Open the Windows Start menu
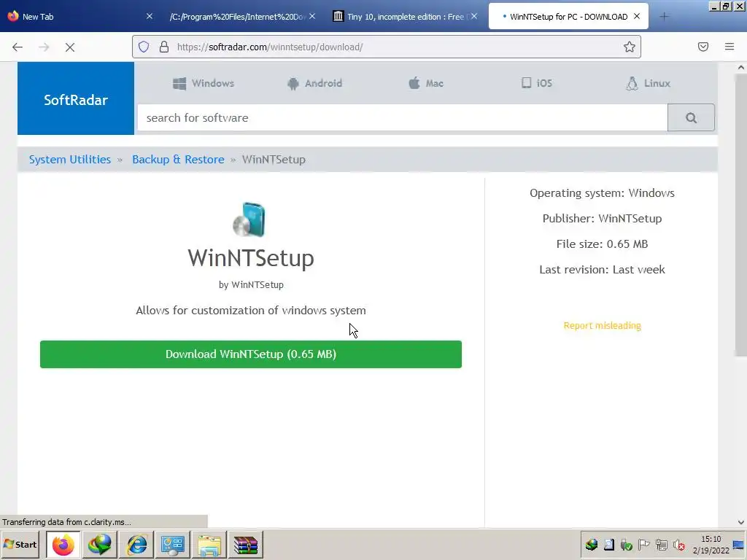Screen dimensions: 747x560 coord(20,544)
